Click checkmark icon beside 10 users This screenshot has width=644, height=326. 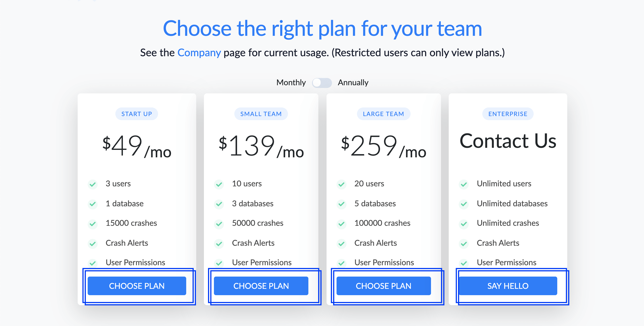219,184
